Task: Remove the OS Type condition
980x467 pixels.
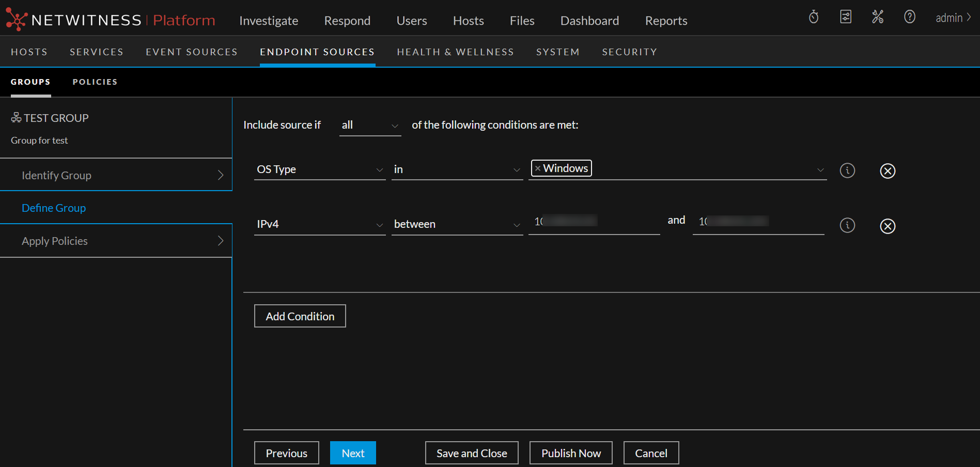Action: pyautogui.click(x=888, y=171)
